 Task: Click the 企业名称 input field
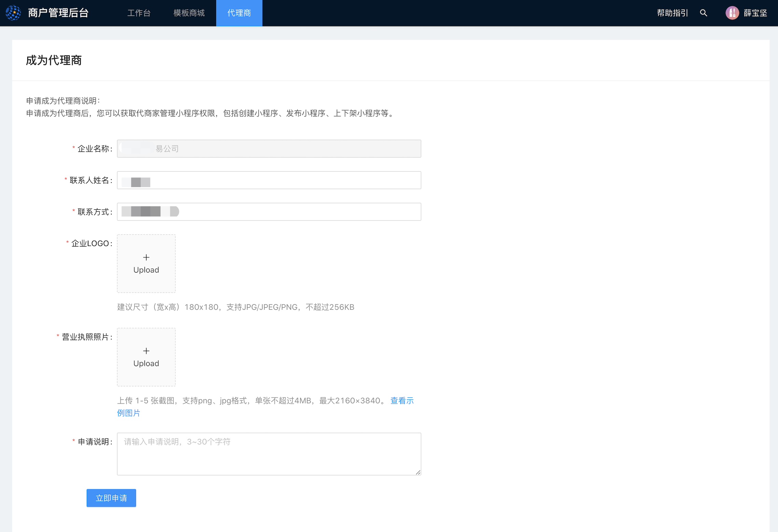[x=269, y=149]
